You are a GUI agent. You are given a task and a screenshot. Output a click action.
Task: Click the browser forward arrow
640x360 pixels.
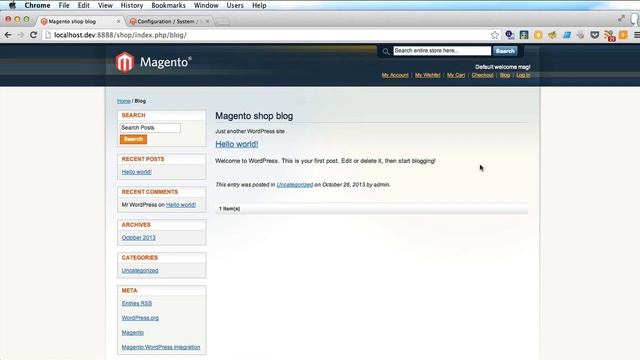click(x=20, y=35)
